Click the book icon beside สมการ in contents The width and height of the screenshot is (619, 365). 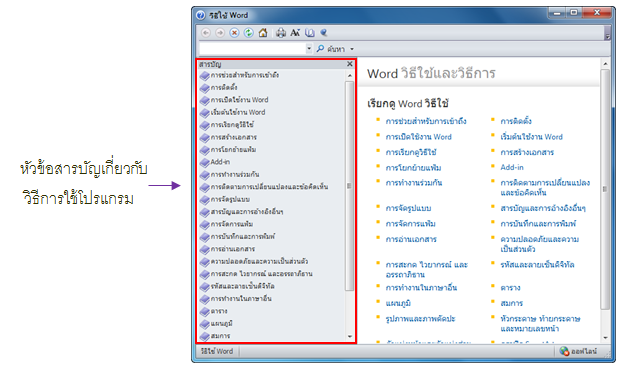pos(204,336)
